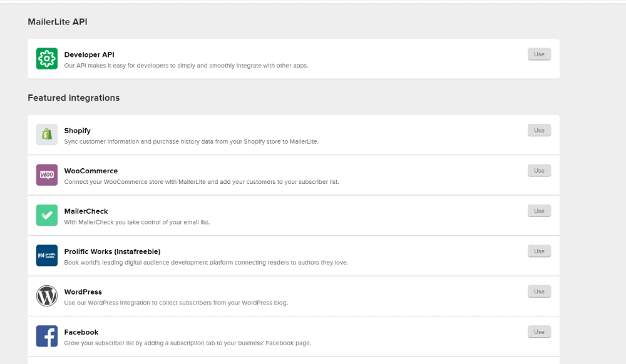Click the Shopify bag icon

[47, 134]
